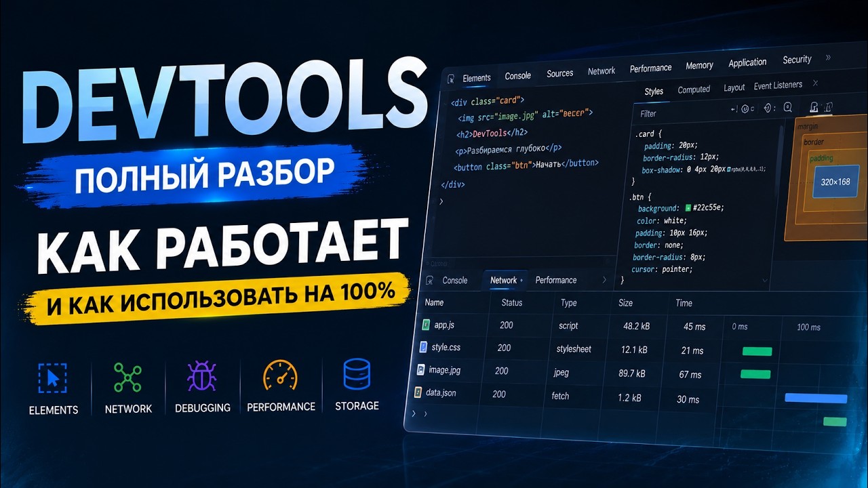Click color: white property
The width and height of the screenshot is (868, 488).
tap(661, 220)
